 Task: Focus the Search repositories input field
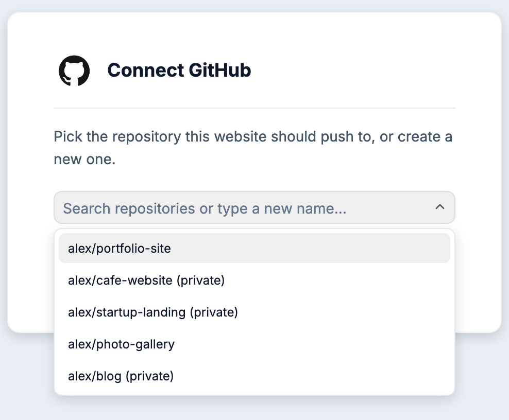coord(254,207)
